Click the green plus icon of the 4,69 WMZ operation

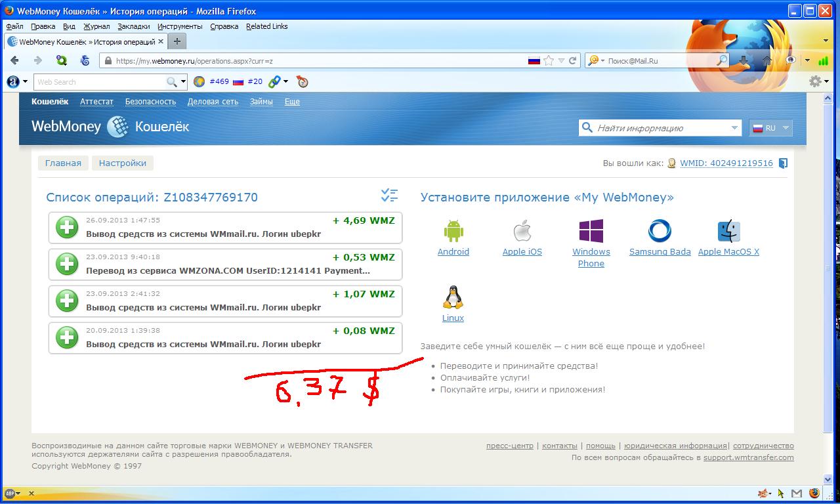click(x=67, y=228)
